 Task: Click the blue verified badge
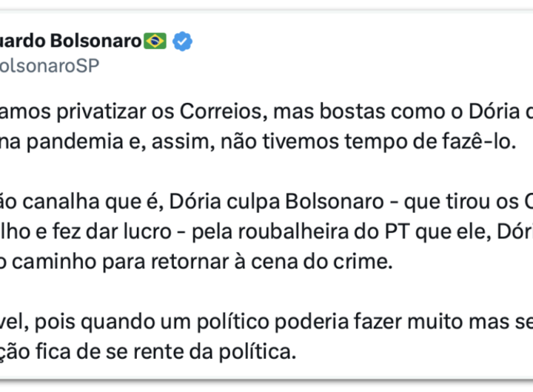click(183, 41)
